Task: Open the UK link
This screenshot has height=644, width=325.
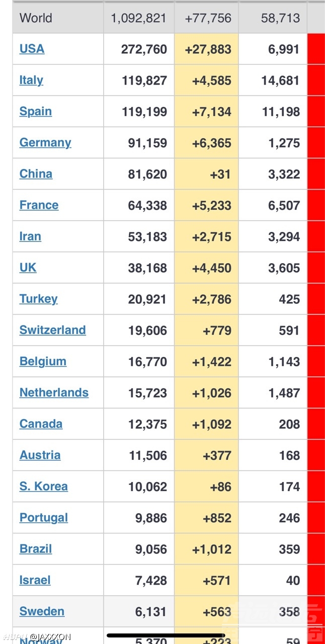Action: pyautogui.click(x=28, y=267)
